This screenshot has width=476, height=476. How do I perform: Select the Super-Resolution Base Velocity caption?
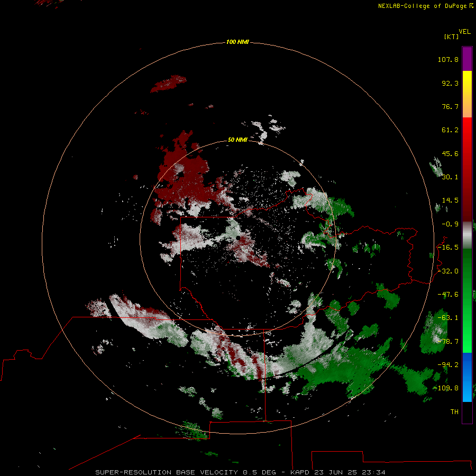(x=241, y=472)
